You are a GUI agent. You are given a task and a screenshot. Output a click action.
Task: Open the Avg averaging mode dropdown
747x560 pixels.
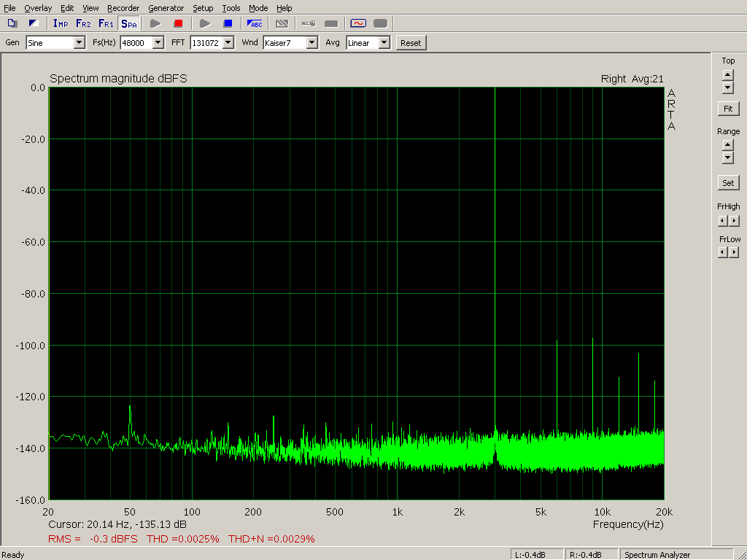[x=384, y=43]
